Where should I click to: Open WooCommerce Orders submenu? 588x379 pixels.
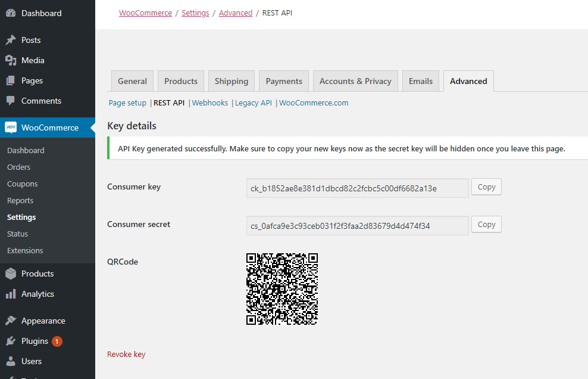coord(18,167)
